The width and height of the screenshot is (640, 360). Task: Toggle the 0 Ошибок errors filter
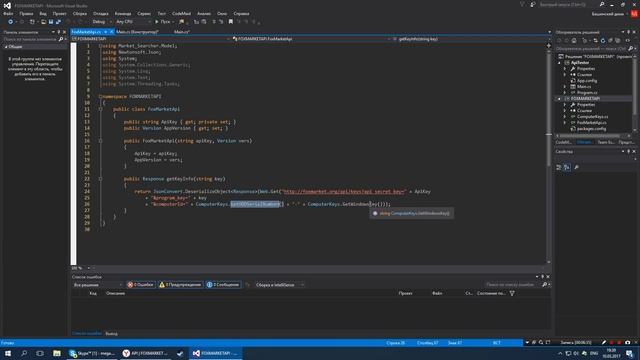click(x=140, y=285)
